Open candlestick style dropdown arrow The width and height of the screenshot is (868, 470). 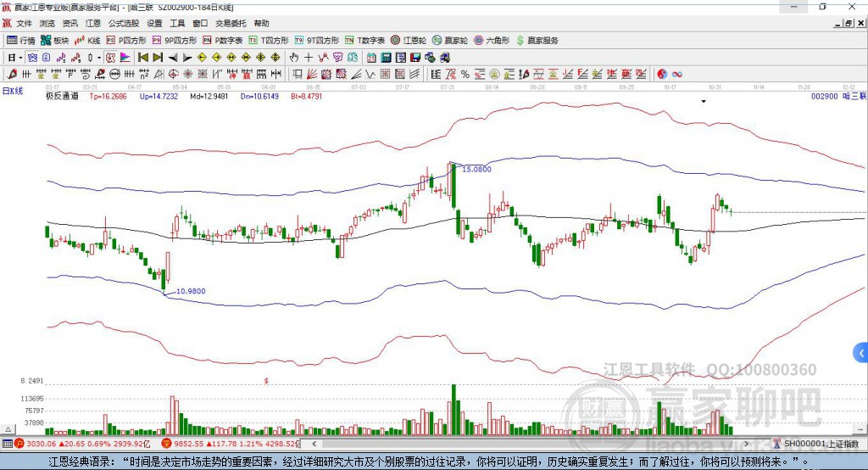pyautogui.click(x=99, y=58)
